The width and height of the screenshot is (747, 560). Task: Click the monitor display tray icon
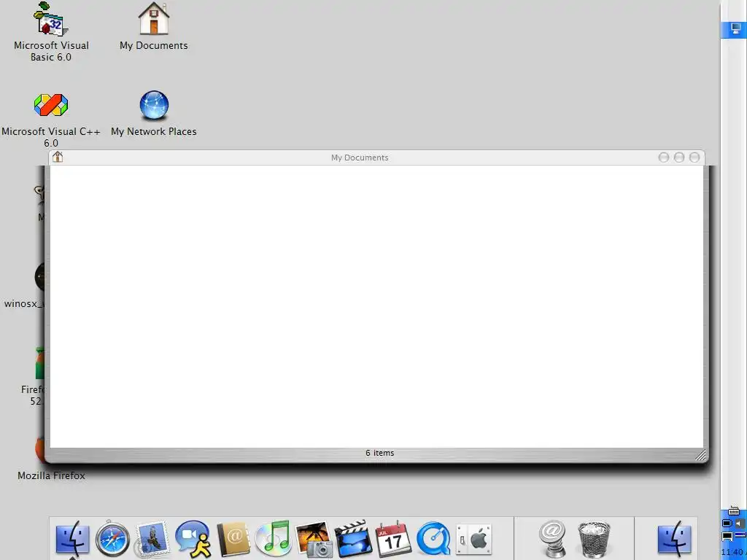pyautogui.click(x=727, y=537)
